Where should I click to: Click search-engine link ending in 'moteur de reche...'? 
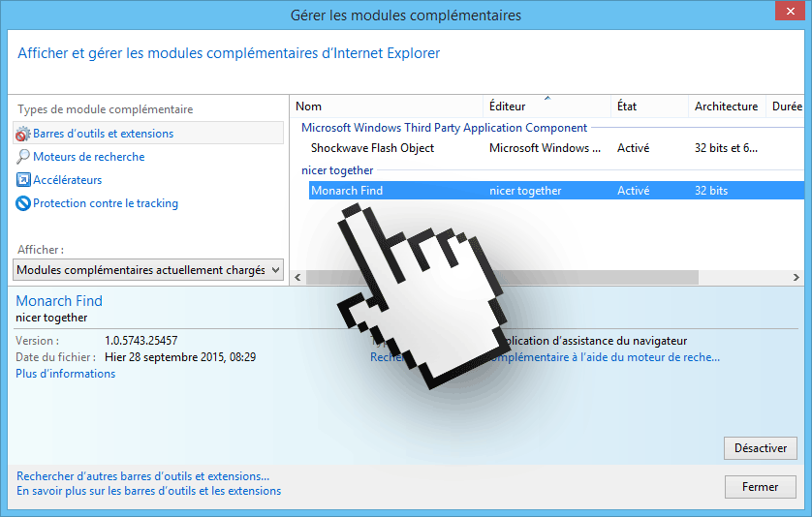(545, 357)
